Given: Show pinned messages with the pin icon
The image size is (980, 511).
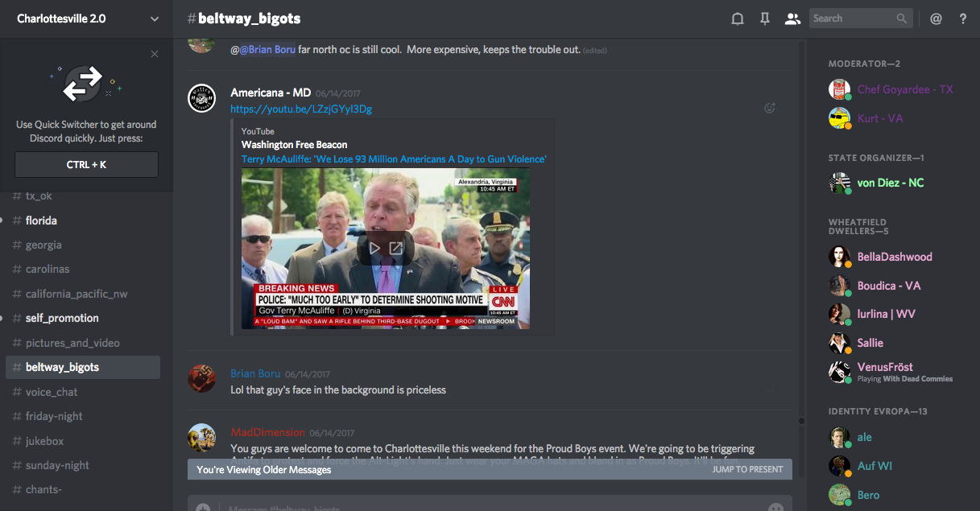Looking at the screenshot, I should 765,19.
